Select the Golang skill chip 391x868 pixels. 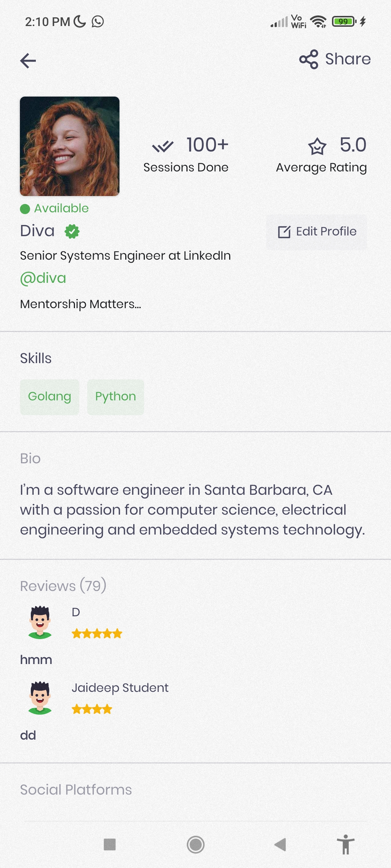49,396
